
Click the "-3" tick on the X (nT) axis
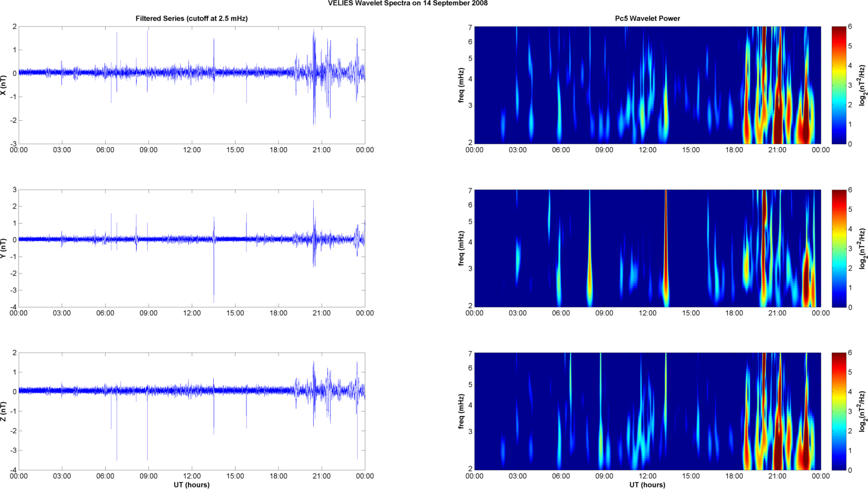[x=13, y=144]
